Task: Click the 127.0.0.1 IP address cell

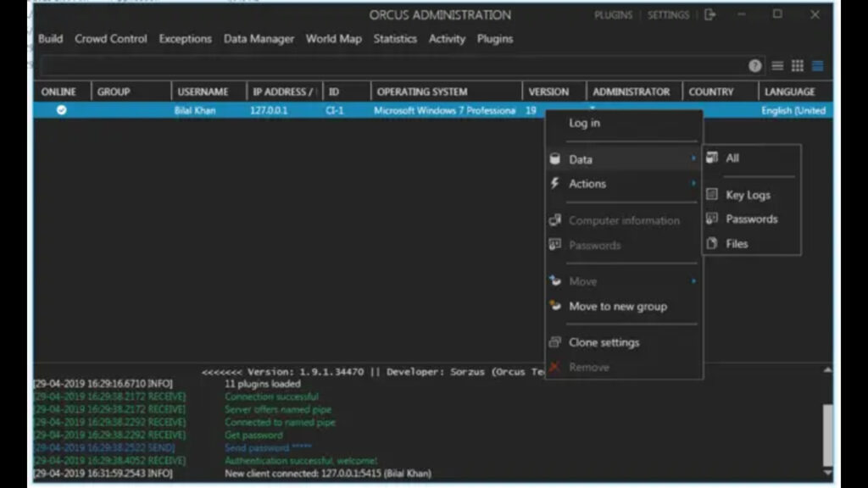Action: click(x=269, y=111)
